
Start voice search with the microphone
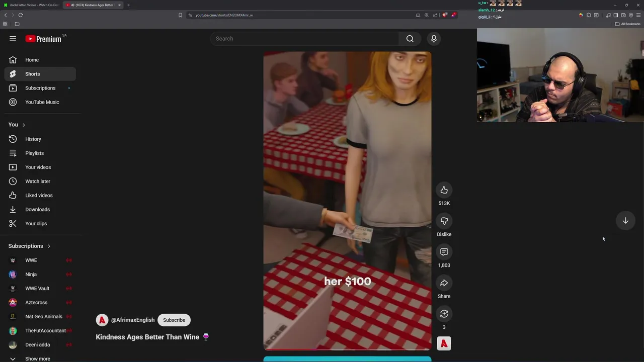pyautogui.click(x=434, y=39)
